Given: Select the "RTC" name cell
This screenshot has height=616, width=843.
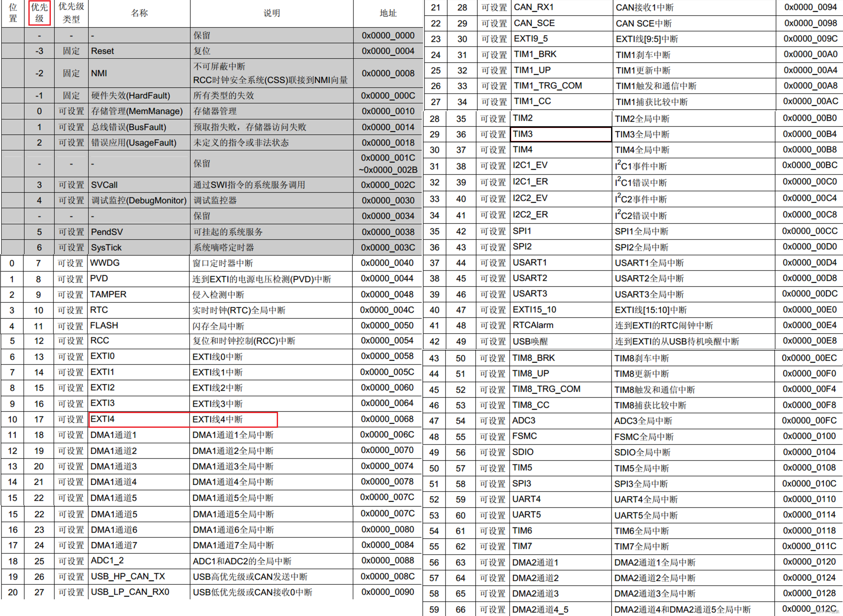Looking at the screenshot, I should 139,310.
